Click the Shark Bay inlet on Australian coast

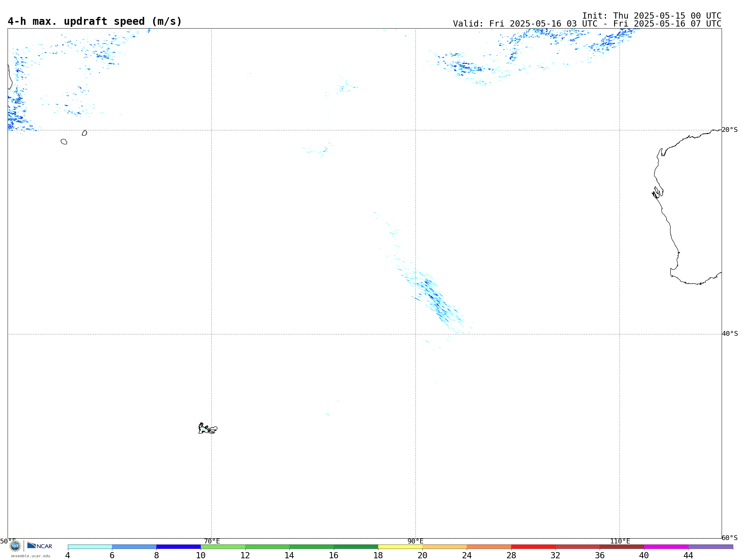pos(657,192)
